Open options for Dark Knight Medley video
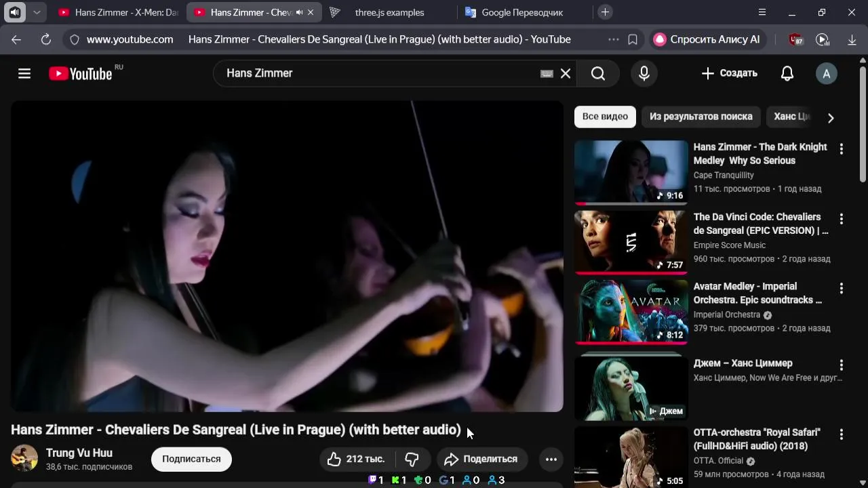The height and width of the screenshot is (488, 868). [841, 149]
